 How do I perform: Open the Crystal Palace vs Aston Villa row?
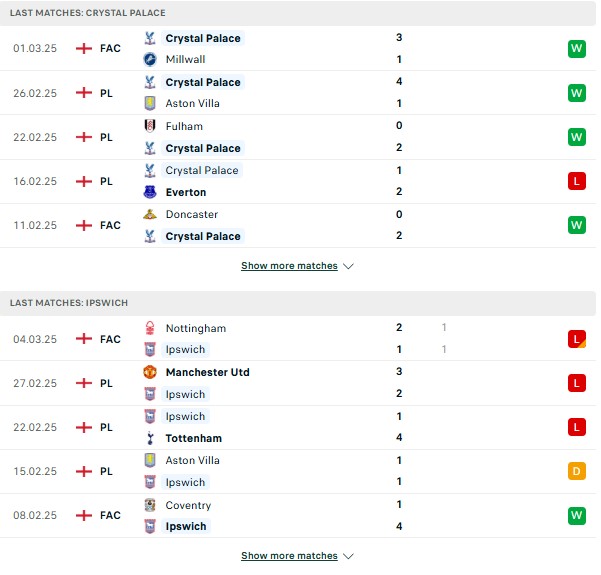tap(298, 93)
